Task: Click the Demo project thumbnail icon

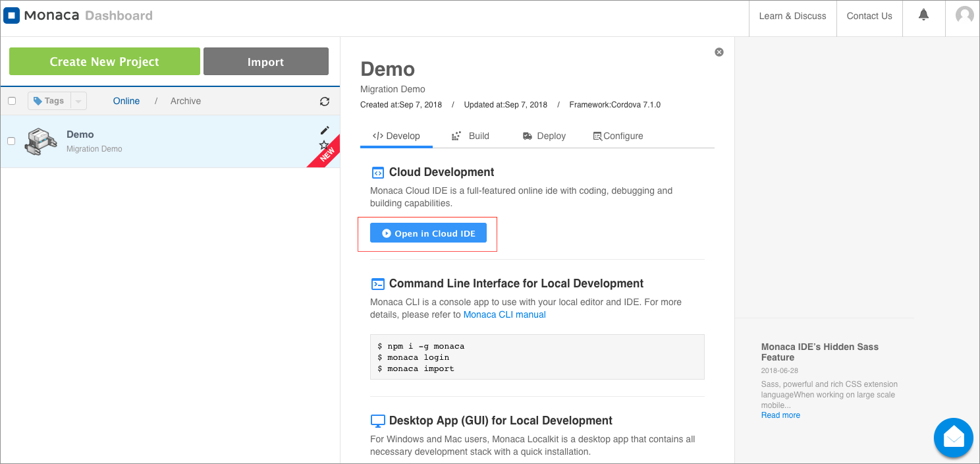Action: click(40, 141)
